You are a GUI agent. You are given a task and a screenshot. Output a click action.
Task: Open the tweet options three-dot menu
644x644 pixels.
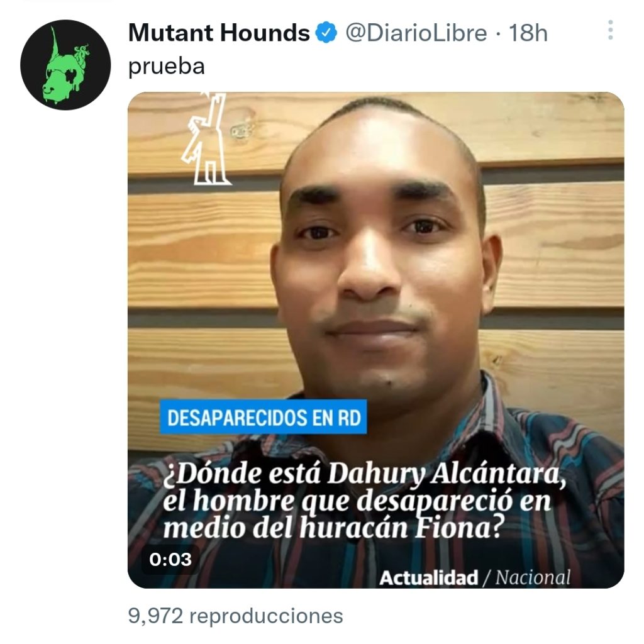click(x=610, y=30)
